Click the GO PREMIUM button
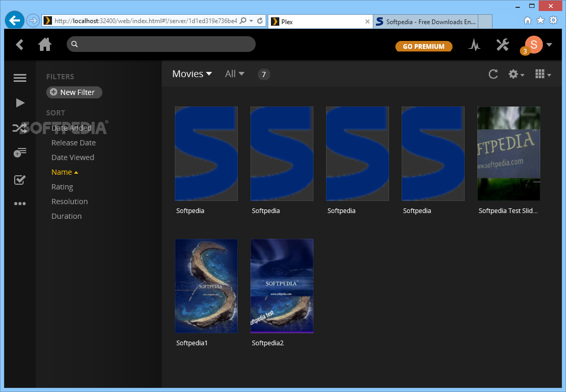Viewport: 566px width, 392px height. coord(423,46)
